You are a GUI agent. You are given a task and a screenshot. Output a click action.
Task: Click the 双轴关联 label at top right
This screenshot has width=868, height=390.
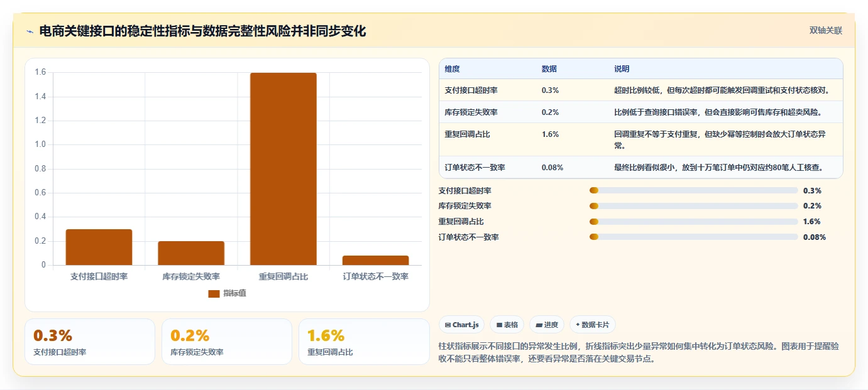tap(825, 31)
